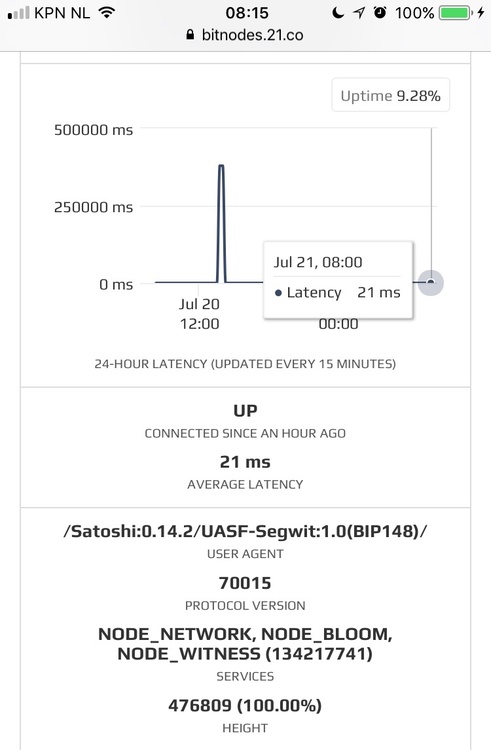491x750 pixels.
Task: Tap the Wi-Fi signal icon
Action: click(x=107, y=12)
